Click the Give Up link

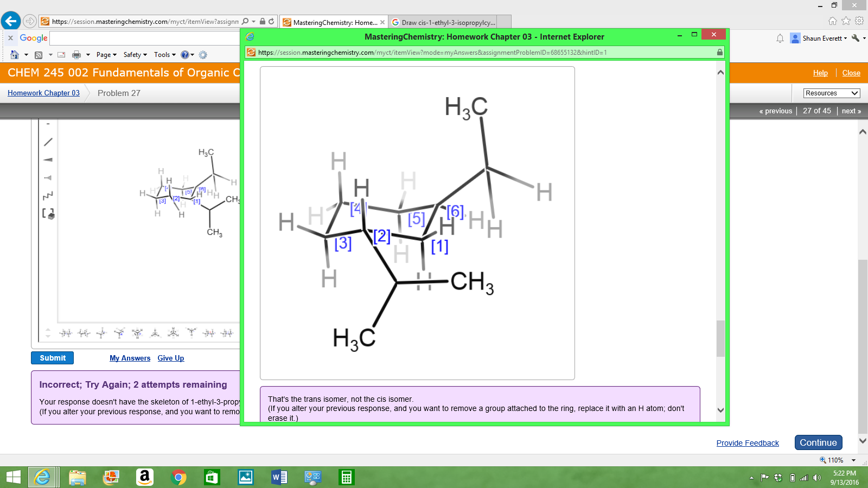coord(170,358)
